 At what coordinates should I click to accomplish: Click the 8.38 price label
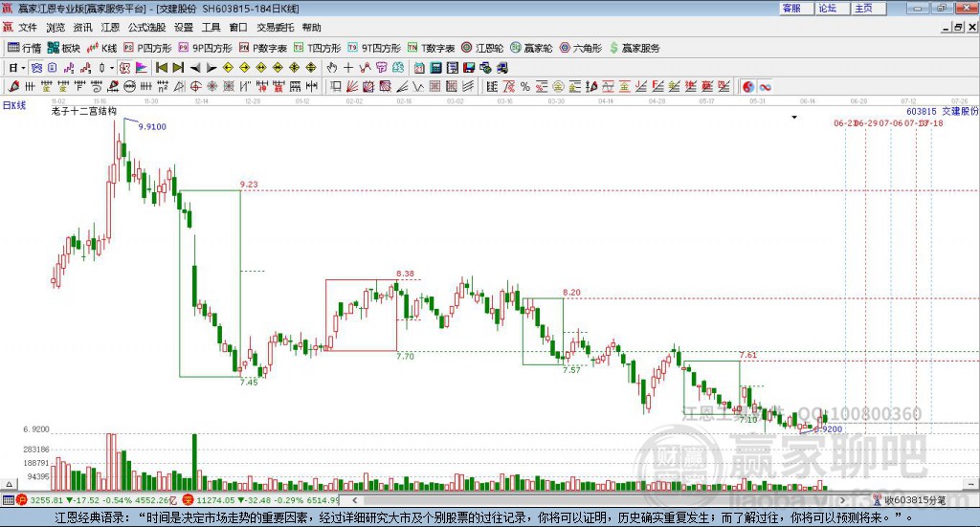pyautogui.click(x=405, y=274)
